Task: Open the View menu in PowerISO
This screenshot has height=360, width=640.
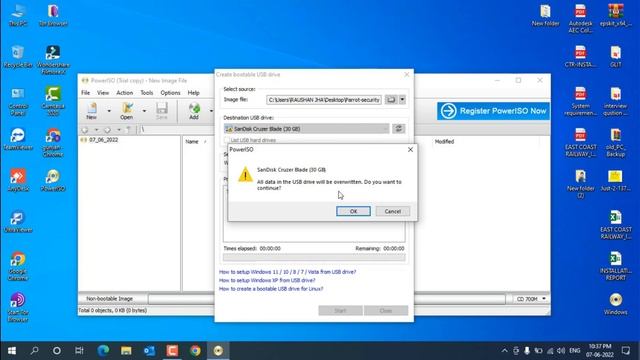Action: (103, 93)
